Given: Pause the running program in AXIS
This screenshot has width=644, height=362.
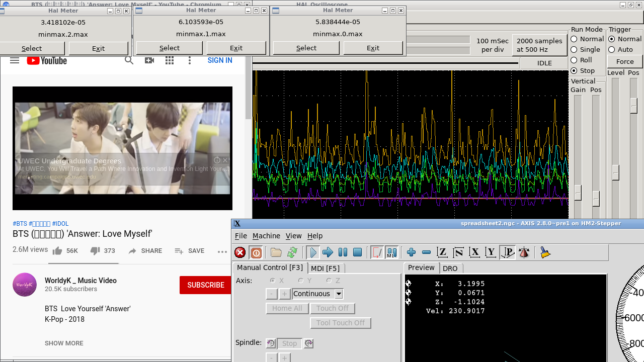Looking at the screenshot, I should click(343, 252).
